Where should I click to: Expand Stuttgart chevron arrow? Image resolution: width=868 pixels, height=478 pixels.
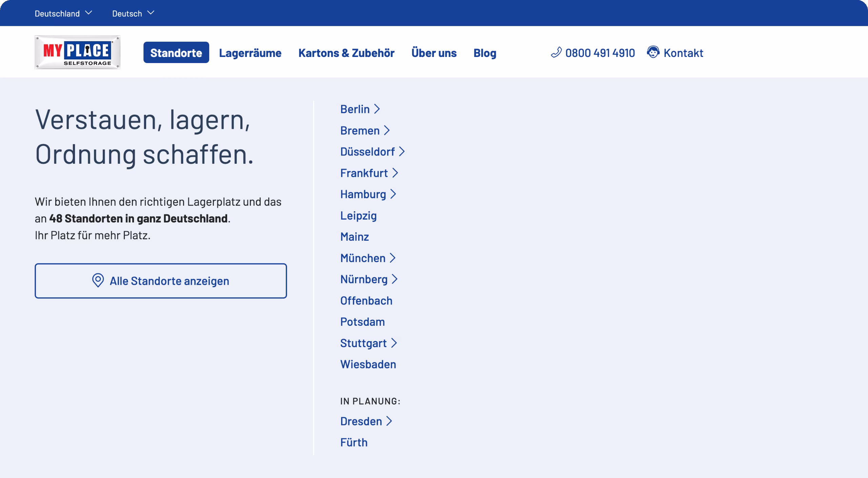pyautogui.click(x=394, y=343)
